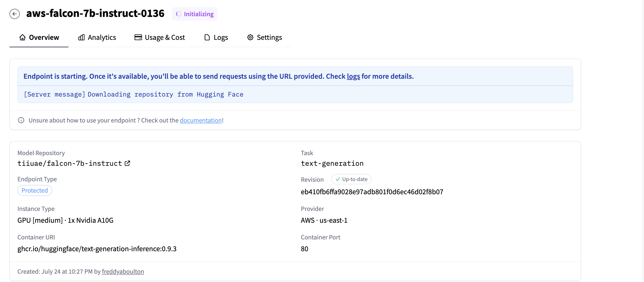Click the gear Settings icon
This screenshot has height=282, width=644.
(250, 38)
